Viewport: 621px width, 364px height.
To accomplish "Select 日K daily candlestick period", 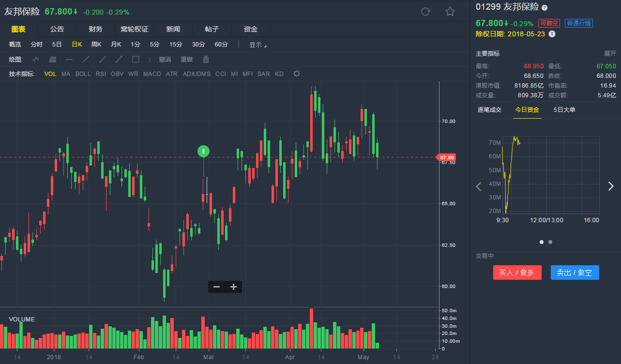I will coord(76,45).
